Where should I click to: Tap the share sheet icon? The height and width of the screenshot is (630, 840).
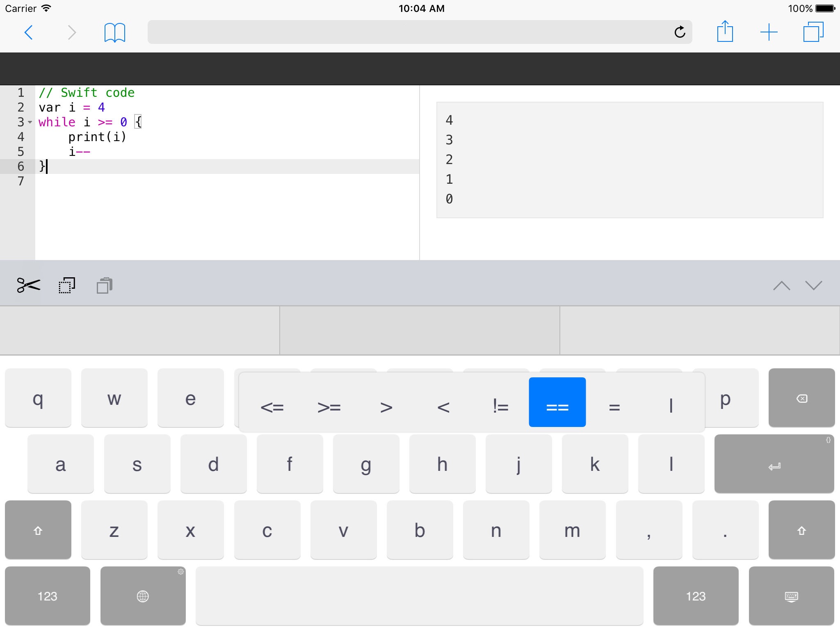click(x=725, y=32)
